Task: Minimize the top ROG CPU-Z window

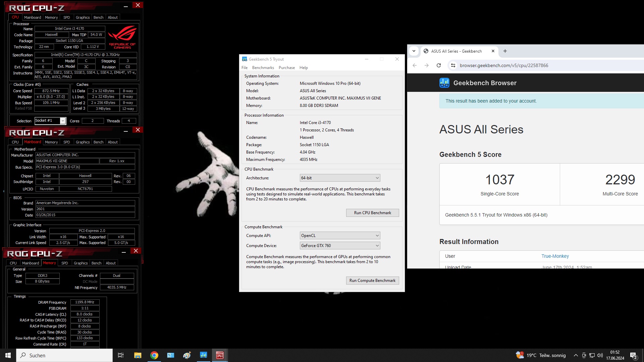Action: tap(126, 6)
